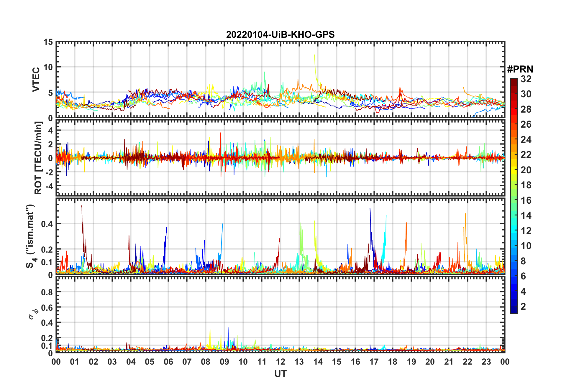Screen dimensions: 561x392
Task: Click colorbar tick label 26
Action: [x=526, y=124]
